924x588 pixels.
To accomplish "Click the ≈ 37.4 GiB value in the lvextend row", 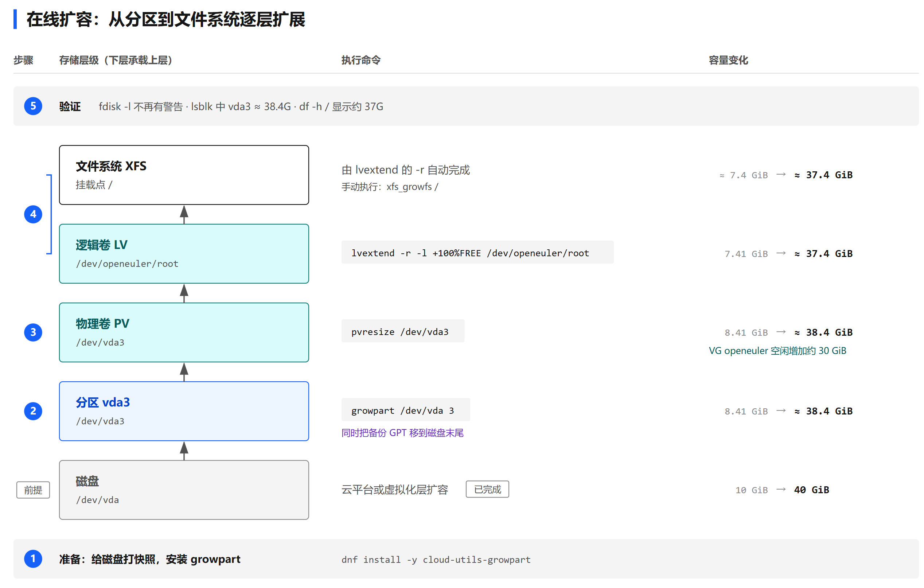I will tap(823, 253).
